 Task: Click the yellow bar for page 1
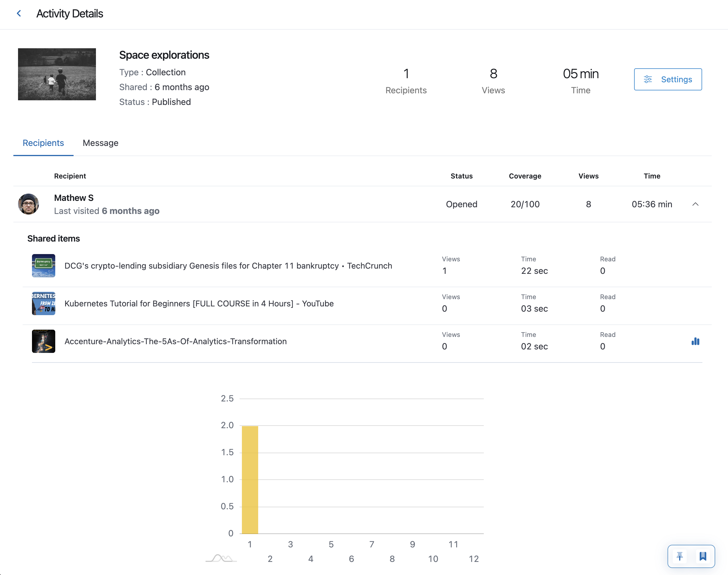(x=250, y=480)
